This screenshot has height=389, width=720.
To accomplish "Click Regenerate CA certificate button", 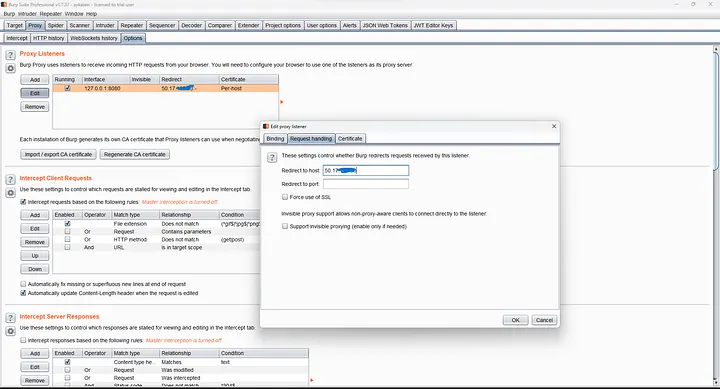I will pyautogui.click(x=135, y=154).
